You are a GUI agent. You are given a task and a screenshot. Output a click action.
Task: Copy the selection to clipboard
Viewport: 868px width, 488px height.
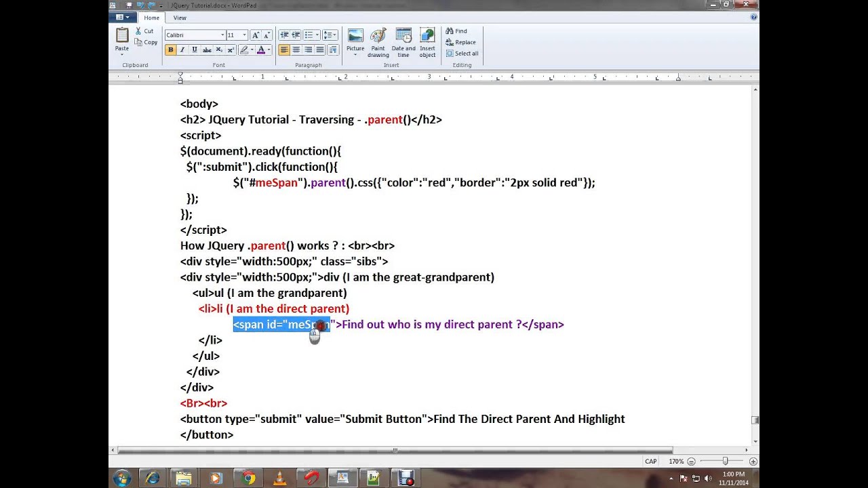coord(145,42)
